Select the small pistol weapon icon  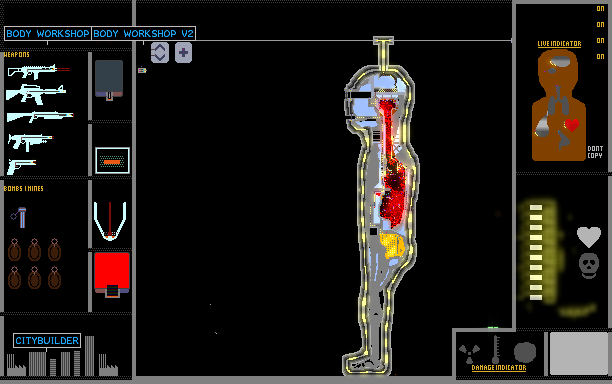(x=21, y=166)
